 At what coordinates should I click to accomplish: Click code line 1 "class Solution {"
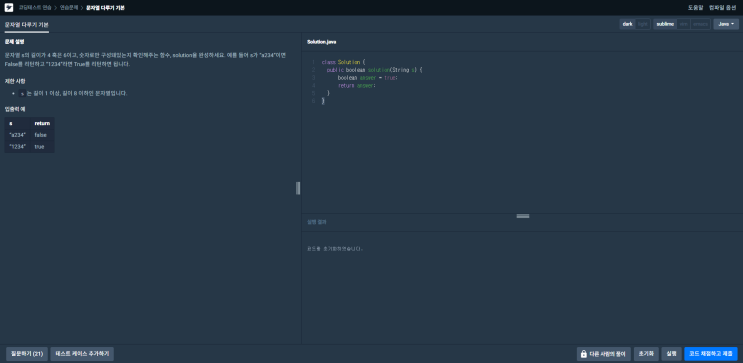[x=344, y=62]
